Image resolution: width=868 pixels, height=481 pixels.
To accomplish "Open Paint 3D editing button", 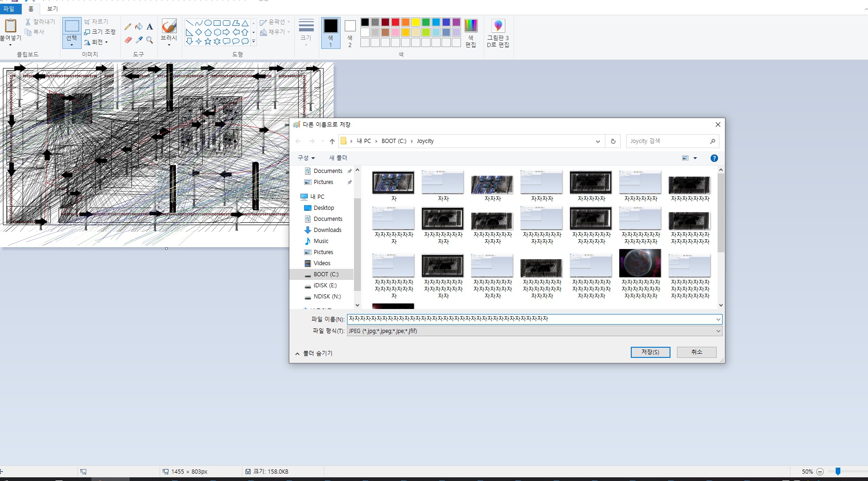I will 498,33.
